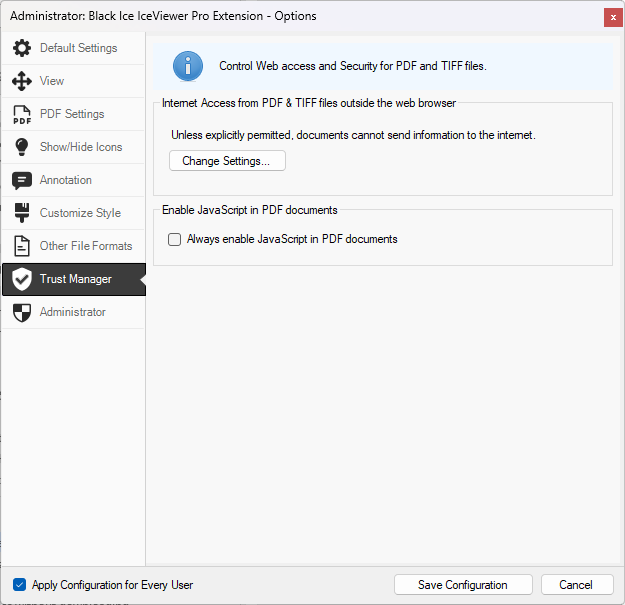Click the Administrator shield icon
The image size is (625, 605).
pos(22,312)
